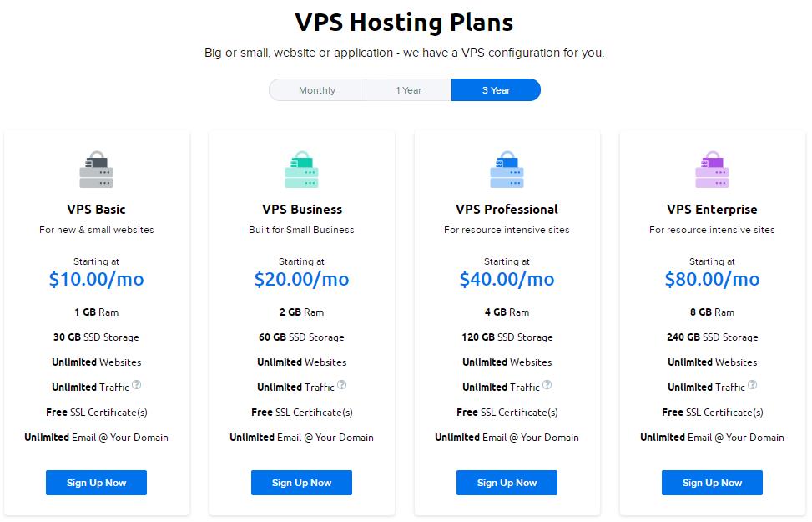Sign Up Now for VPS Business
This screenshot has height=522, width=812.
point(301,483)
